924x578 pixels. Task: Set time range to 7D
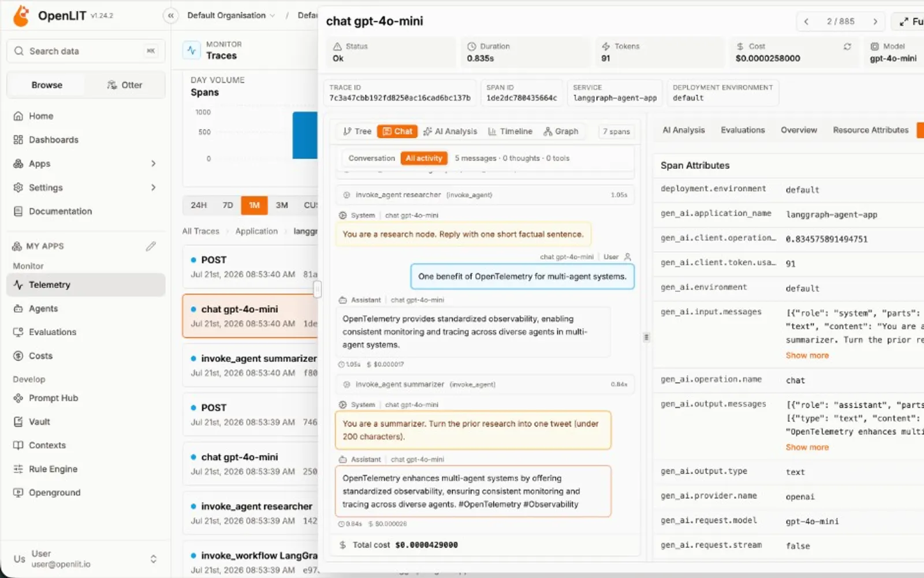coord(228,205)
